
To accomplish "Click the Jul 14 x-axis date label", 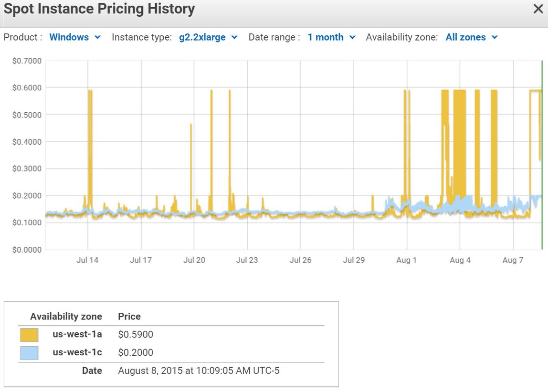I will pyautogui.click(x=87, y=260).
